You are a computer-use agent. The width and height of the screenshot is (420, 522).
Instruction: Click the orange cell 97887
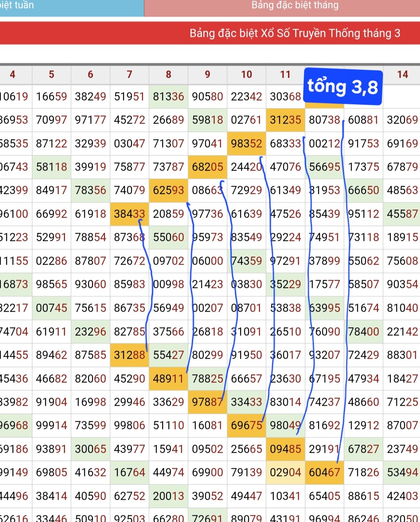207,402
